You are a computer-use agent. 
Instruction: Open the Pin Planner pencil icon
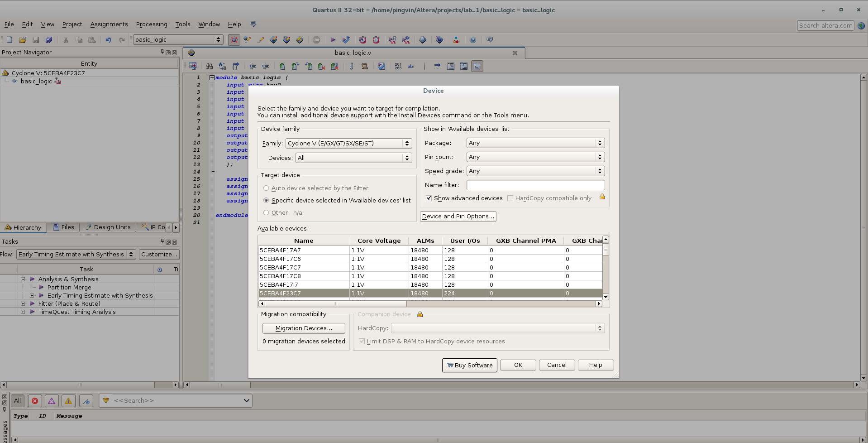260,40
